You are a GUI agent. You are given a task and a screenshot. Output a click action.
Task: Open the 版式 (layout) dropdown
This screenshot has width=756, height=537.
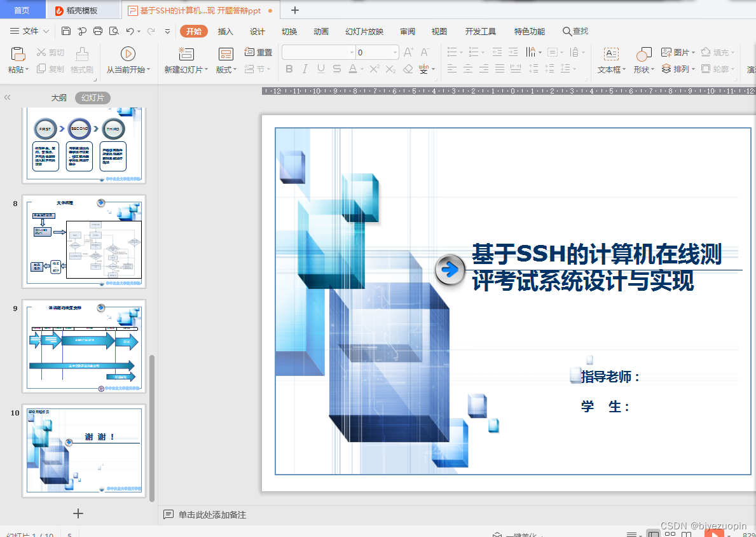click(x=225, y=69)
